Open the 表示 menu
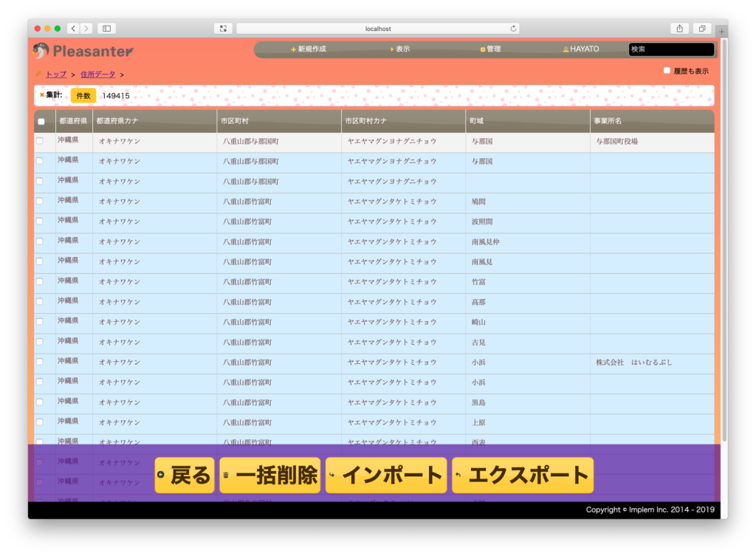Viewport: 756px width, 556px height. click(400, 49)
